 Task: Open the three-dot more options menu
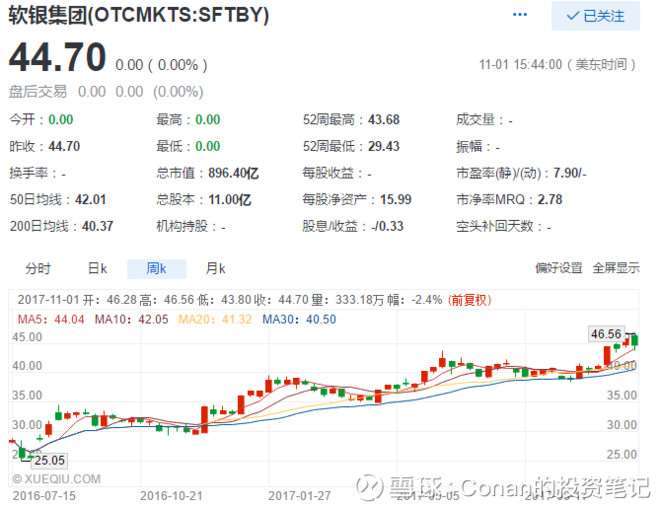click(x=520, y=15)
